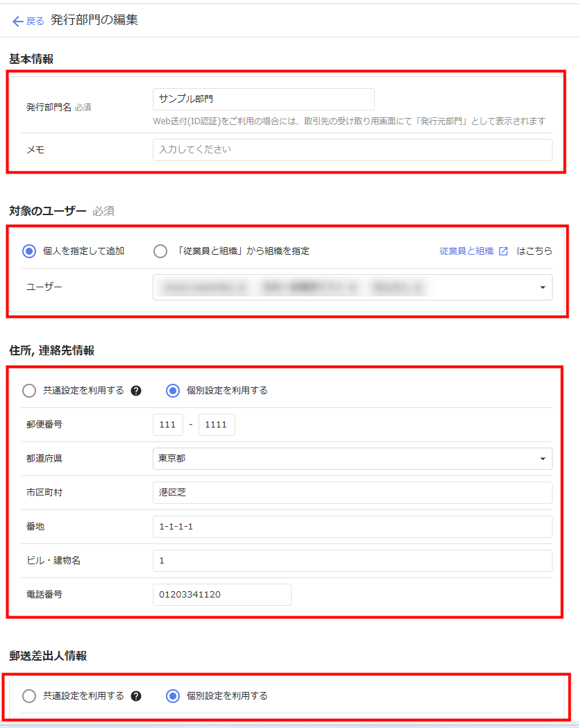Click help icon in 郵送差出人情報 section
Image resolution: width=579 pixels, height=728 pixels.
point(136,696)
